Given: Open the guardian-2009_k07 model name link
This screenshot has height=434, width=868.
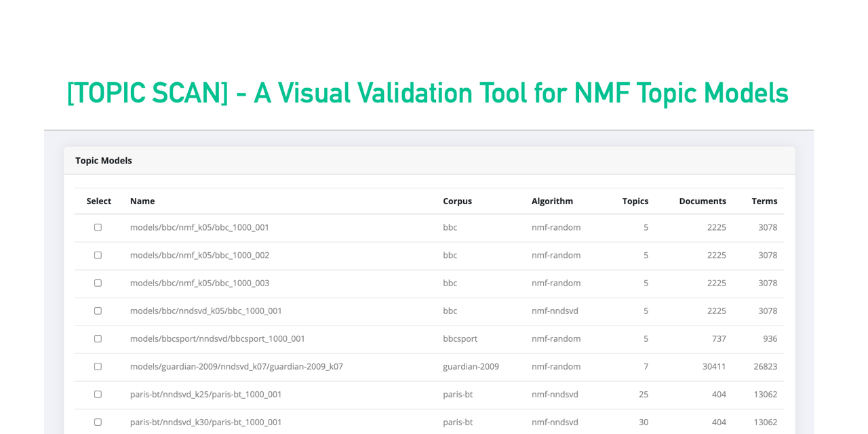Looking at the screenshot, I should click(237, 366).
